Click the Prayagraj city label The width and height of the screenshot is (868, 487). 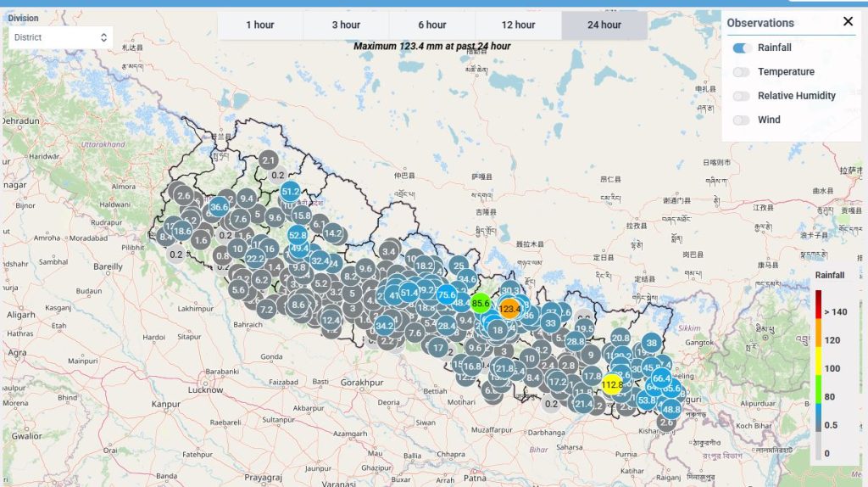point(263,477)
